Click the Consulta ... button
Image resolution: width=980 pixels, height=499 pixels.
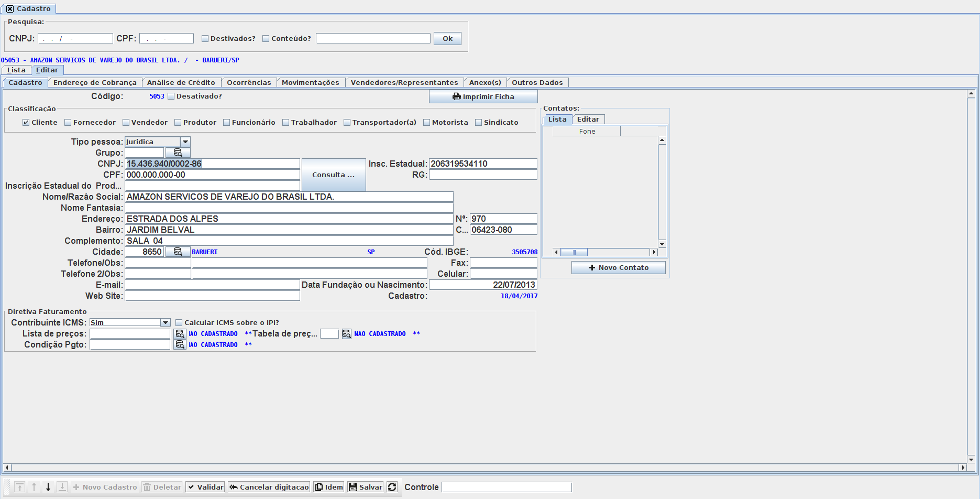334,175
